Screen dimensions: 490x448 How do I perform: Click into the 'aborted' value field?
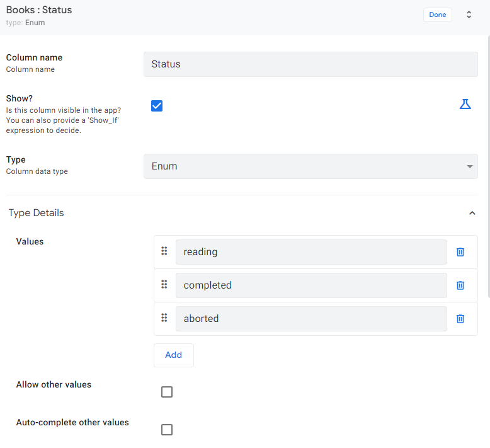[311, 319]
